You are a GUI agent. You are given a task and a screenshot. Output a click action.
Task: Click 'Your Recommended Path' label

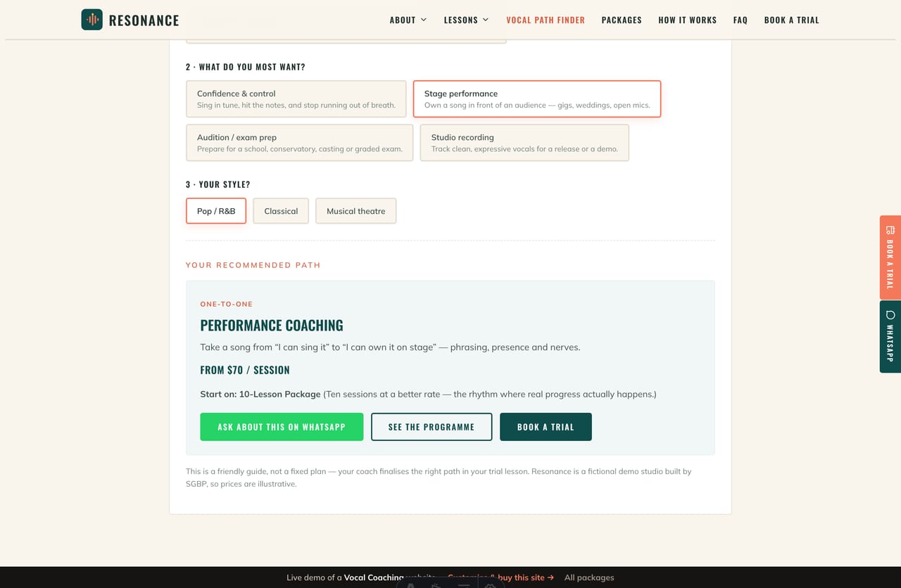click(253, 265)
